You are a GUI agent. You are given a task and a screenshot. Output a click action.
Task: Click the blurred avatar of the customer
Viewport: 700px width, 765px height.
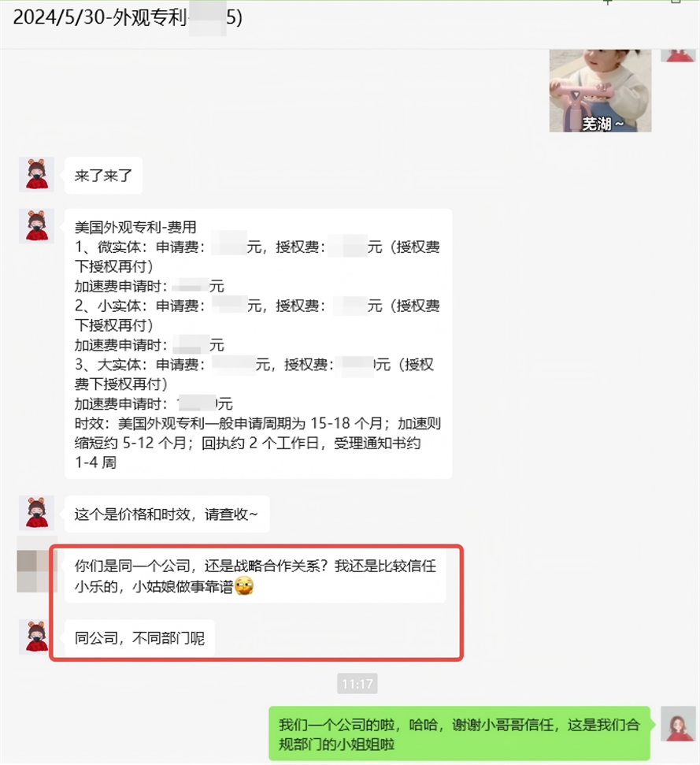[36, 564]
